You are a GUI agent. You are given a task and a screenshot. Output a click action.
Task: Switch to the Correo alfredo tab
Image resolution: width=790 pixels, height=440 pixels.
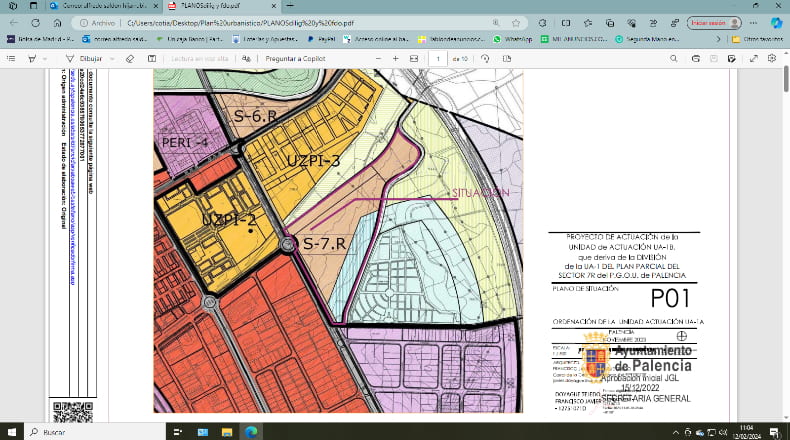[x=104, y=6]
